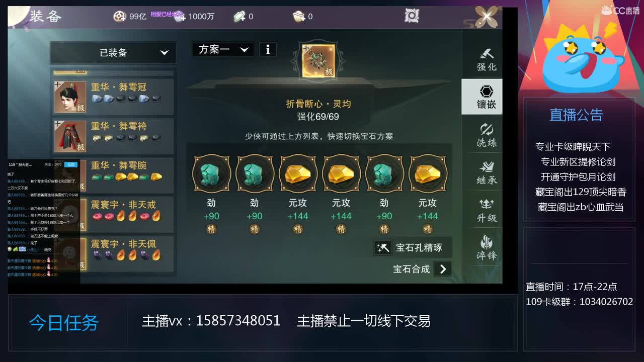Open the 淬锋 tempering tab icon

[x=487, y=248]
